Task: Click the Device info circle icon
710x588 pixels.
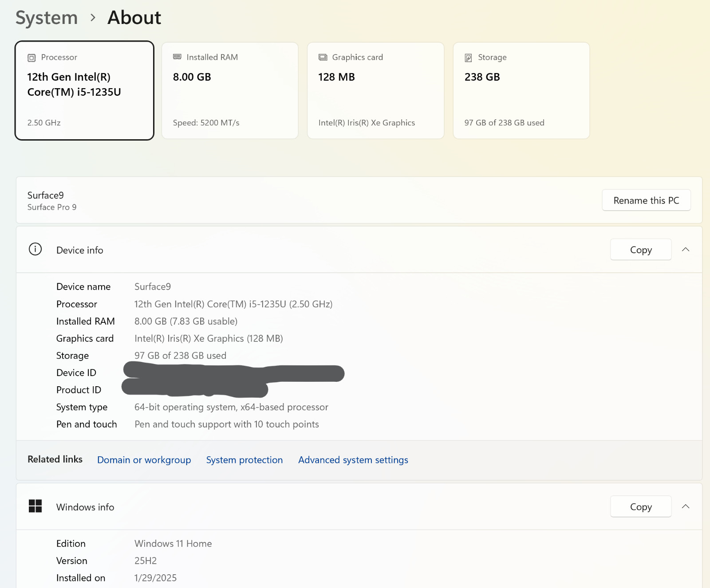Action: (x=35, y=249)
